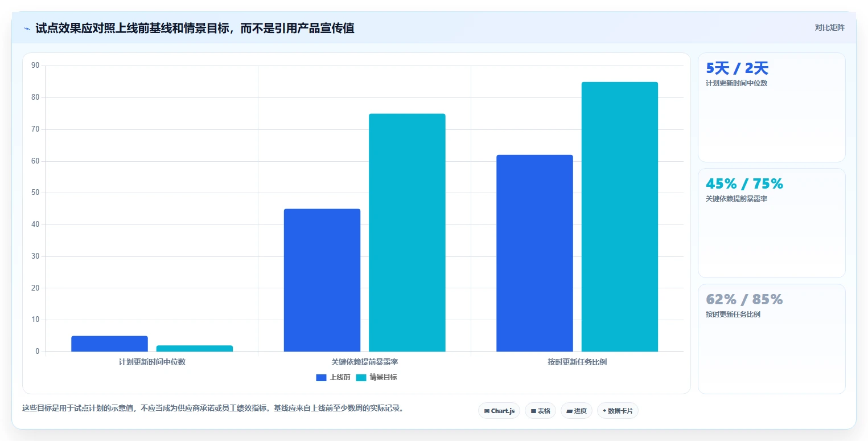Click the 表格 tag chip
Screen dimensions: 868x441
pos(540,411)
